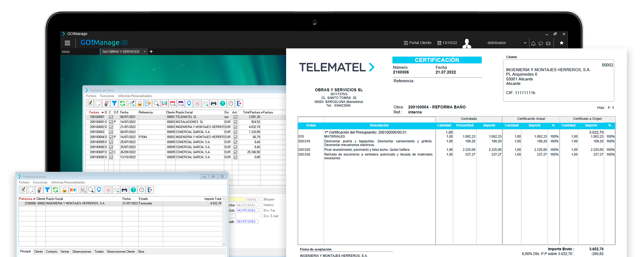Click the clock icon in Prefacturaciones toolbar

pos(142,190)
